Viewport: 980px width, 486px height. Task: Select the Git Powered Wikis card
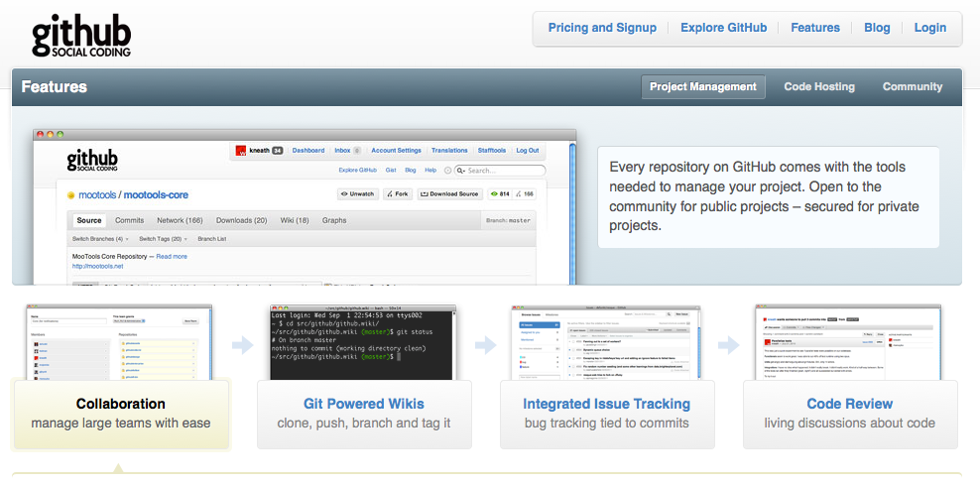click(x=363, y=413)
